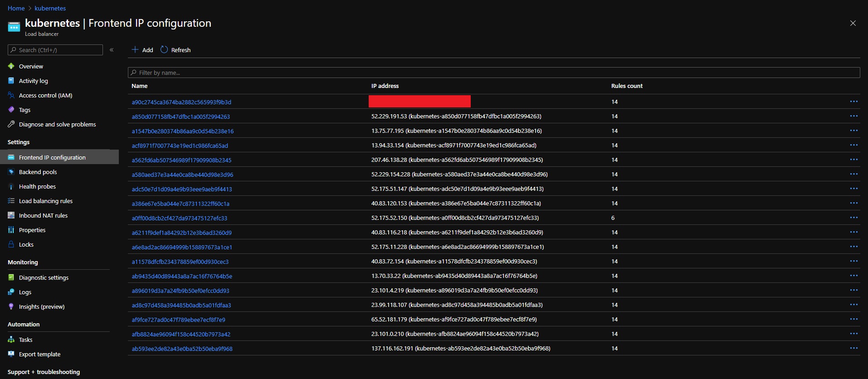Click the Add button
Viewport: 868px width, 379px height.
click(142, 50)
